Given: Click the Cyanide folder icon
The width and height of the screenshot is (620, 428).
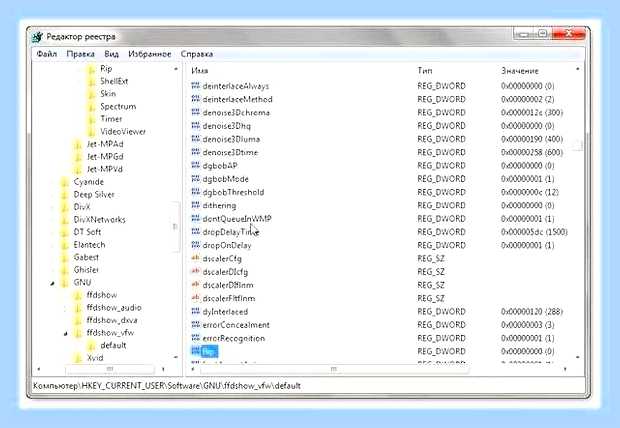Looking at the screenshot, I should pyautogui.click(x=64, y=182).
